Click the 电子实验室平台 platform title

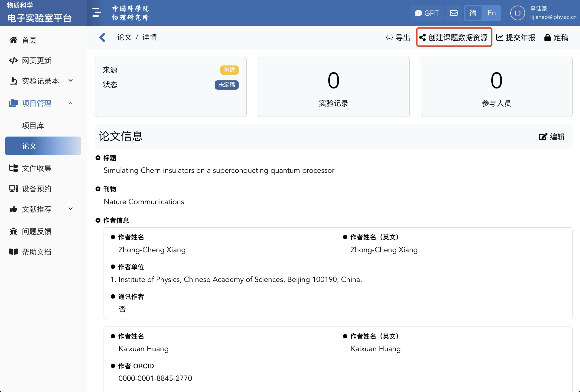tap(39, 18)
